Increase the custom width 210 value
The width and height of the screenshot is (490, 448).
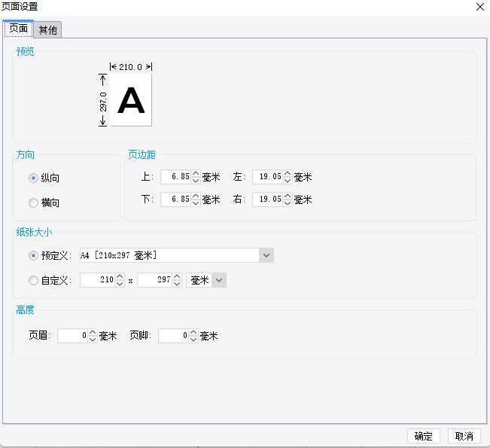[x=120, y=276]
